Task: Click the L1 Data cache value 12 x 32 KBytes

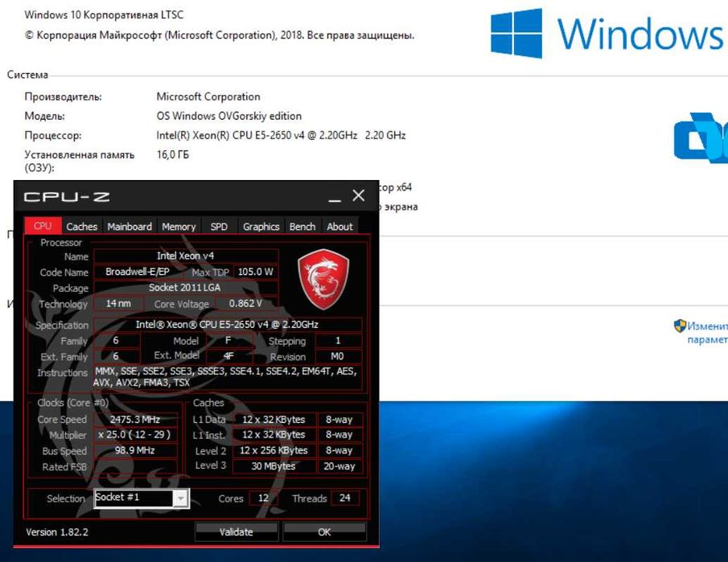Action: click(x=274, y=420)
